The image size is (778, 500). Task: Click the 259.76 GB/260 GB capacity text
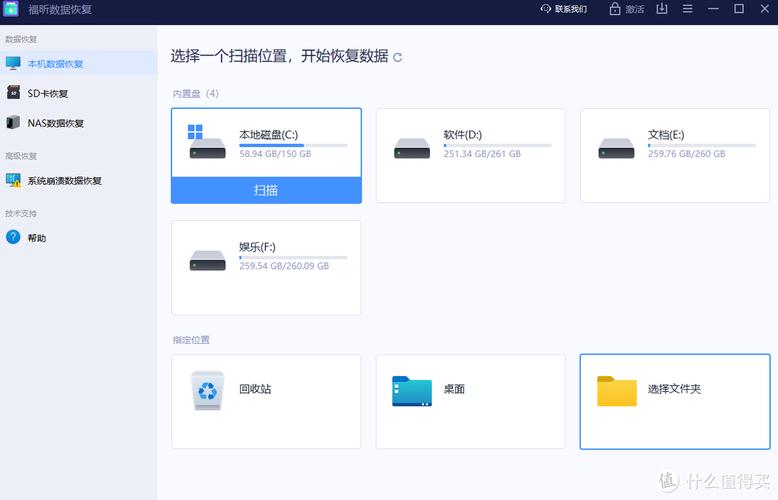(686, 154)
